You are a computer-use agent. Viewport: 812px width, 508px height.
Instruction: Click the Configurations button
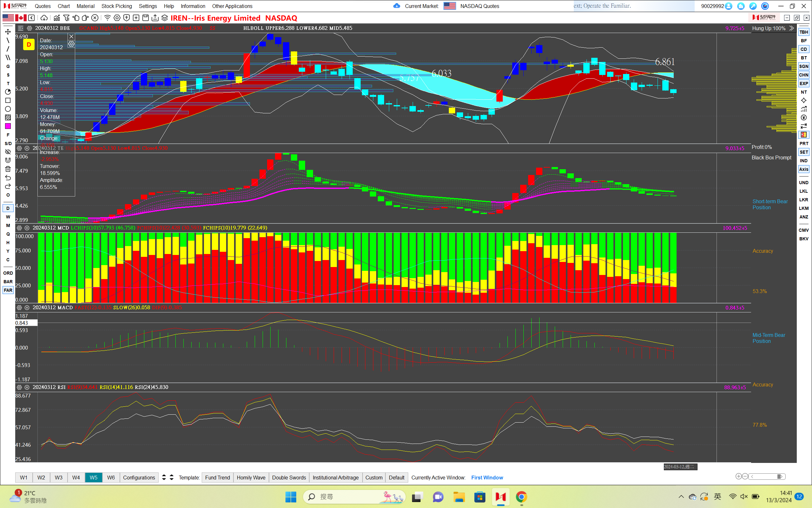click(139, 478)
